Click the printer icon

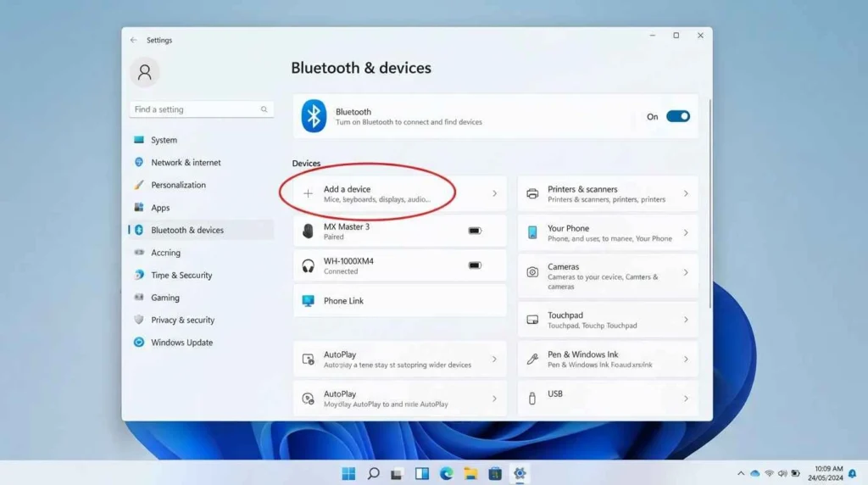point(532,194)
